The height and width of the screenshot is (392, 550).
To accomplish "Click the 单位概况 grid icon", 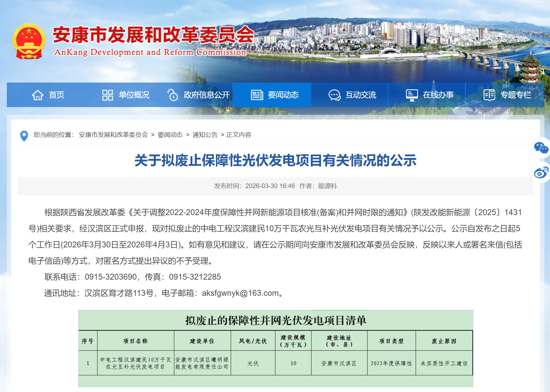I will [107, 95].
